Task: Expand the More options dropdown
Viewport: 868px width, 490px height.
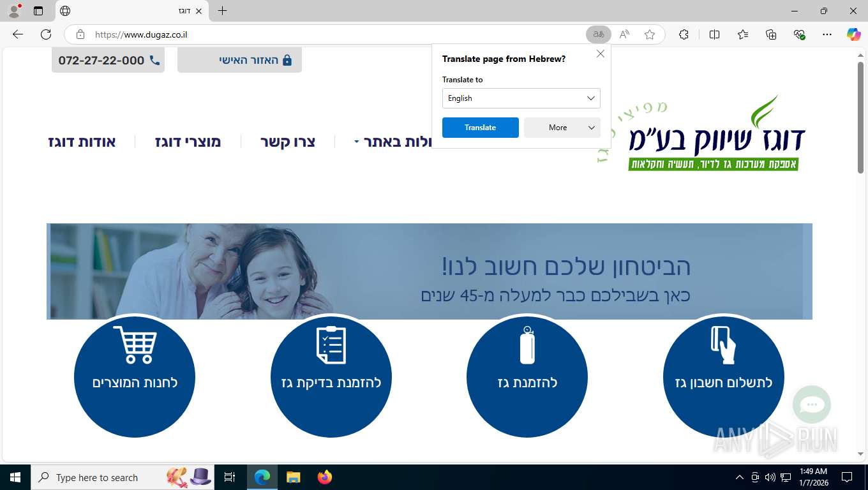Action: pyautogui.click(x=562, y=128)
